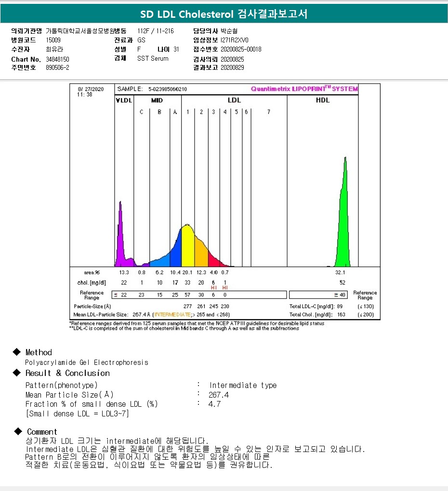
Task: Click the orange LDL-2 area of the curve
Action: (x=201, y=254)
